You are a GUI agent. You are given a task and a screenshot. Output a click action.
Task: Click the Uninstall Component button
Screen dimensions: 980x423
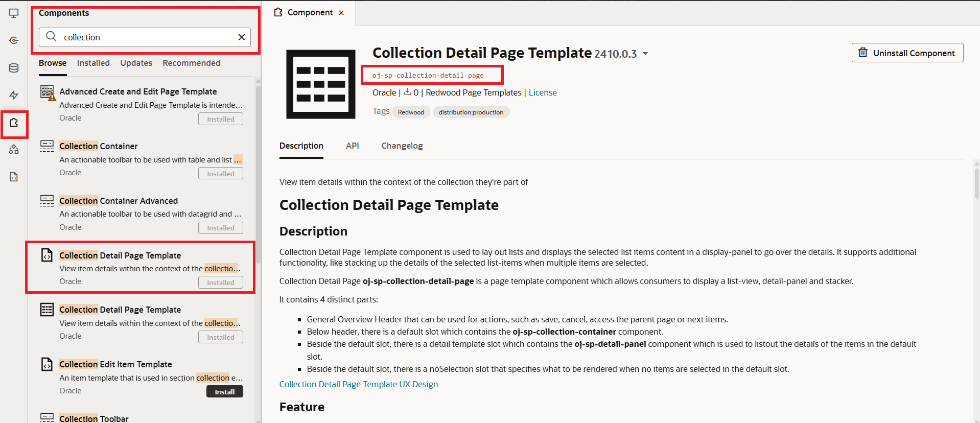(x=907, y=53)
